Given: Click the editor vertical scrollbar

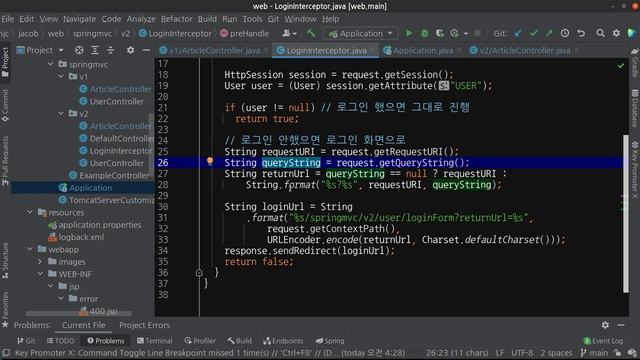Looking at the screenshot, I should (x=626, y=213).
